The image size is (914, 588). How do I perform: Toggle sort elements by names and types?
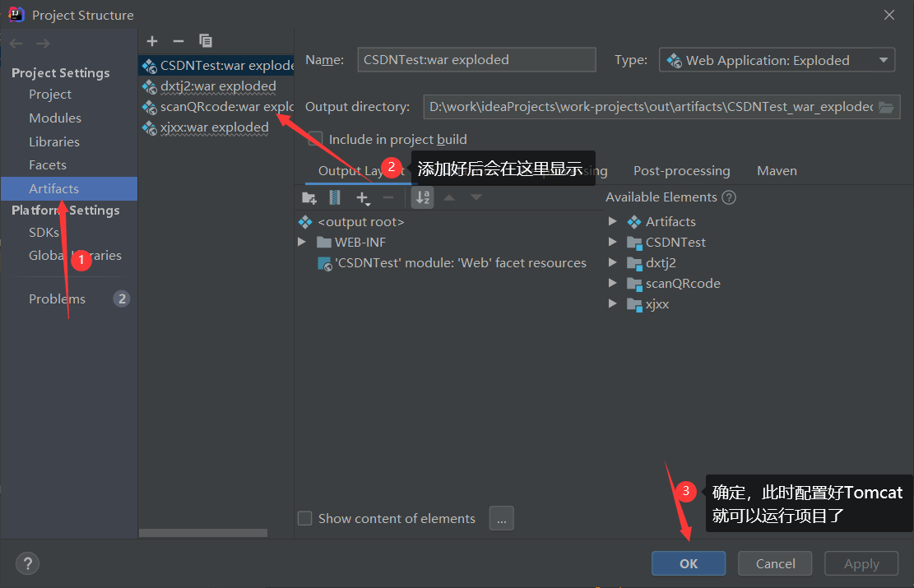click(x=423, y=197)
